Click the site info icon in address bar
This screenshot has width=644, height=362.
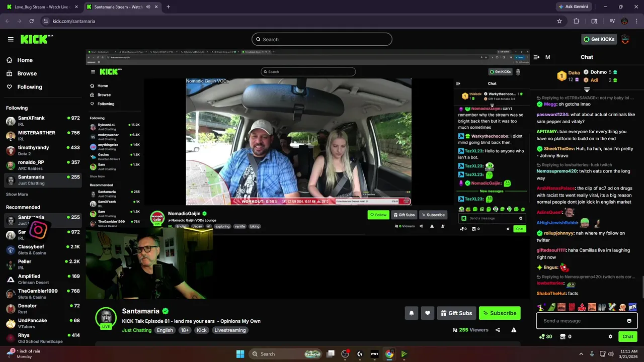(46, 21)
